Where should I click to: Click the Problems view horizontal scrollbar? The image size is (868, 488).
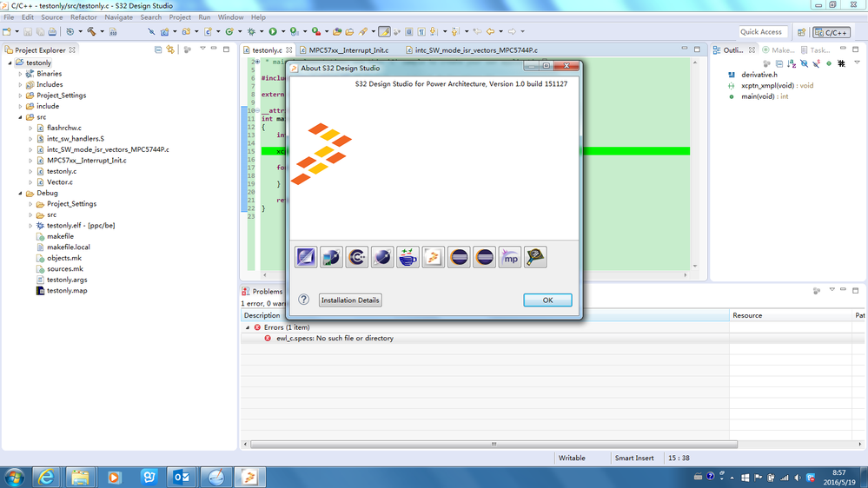click(494, 445)
